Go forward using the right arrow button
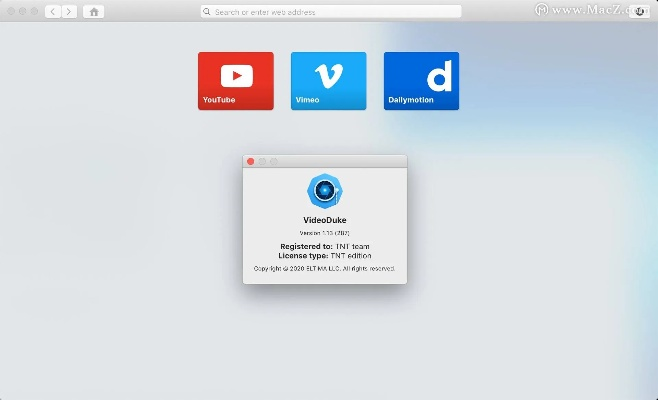The width and height of the screenshot is (658, 400). click(68, 12)
